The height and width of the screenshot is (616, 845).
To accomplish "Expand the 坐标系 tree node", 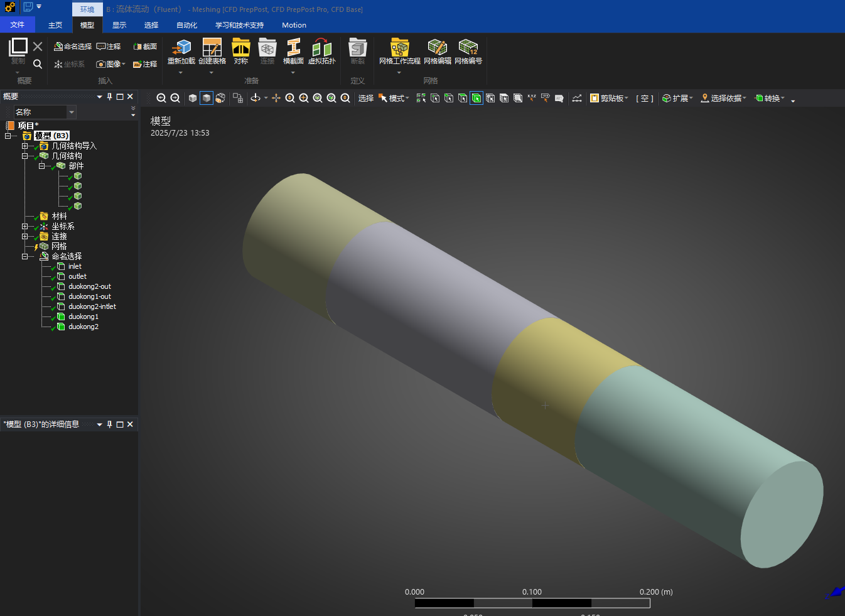I will pyautogui.click(x=25, y=226).
